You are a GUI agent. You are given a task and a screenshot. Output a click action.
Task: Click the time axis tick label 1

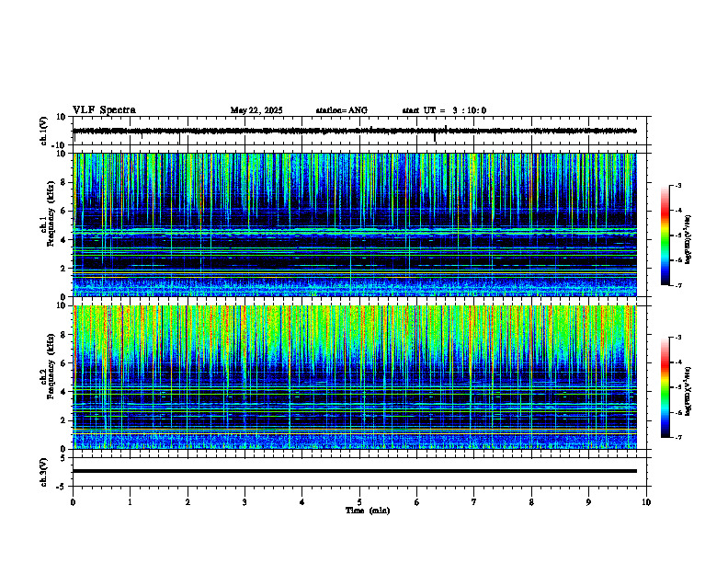(x=130, y=502)
